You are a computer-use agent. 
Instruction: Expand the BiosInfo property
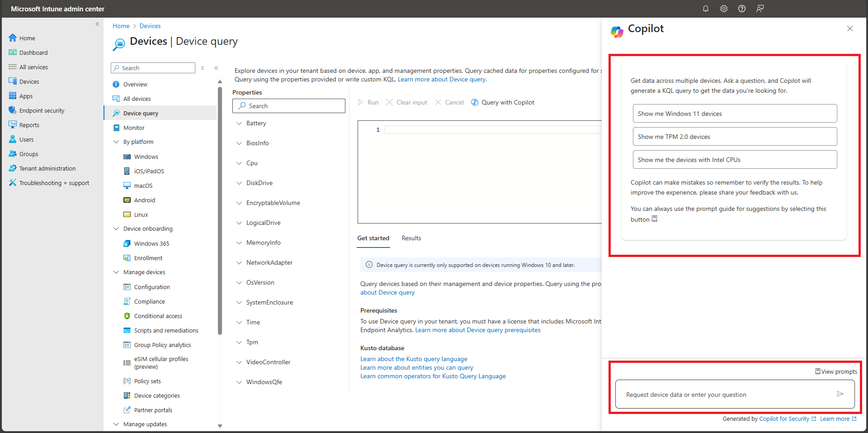coord(239,143)
